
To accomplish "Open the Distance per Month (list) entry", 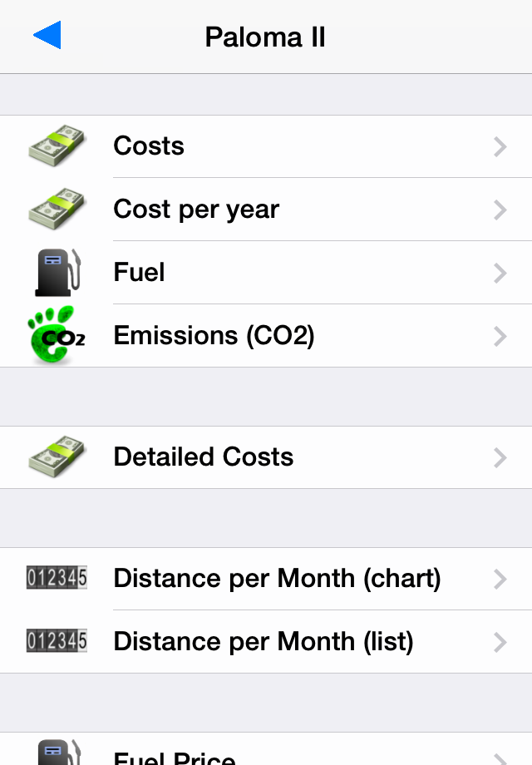I will (x=266, y=642).
